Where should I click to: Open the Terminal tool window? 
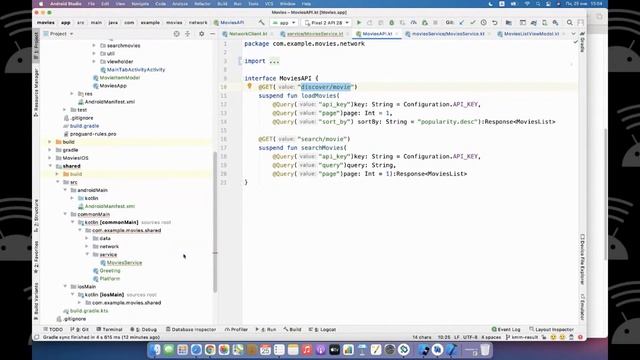coord(109,329)
